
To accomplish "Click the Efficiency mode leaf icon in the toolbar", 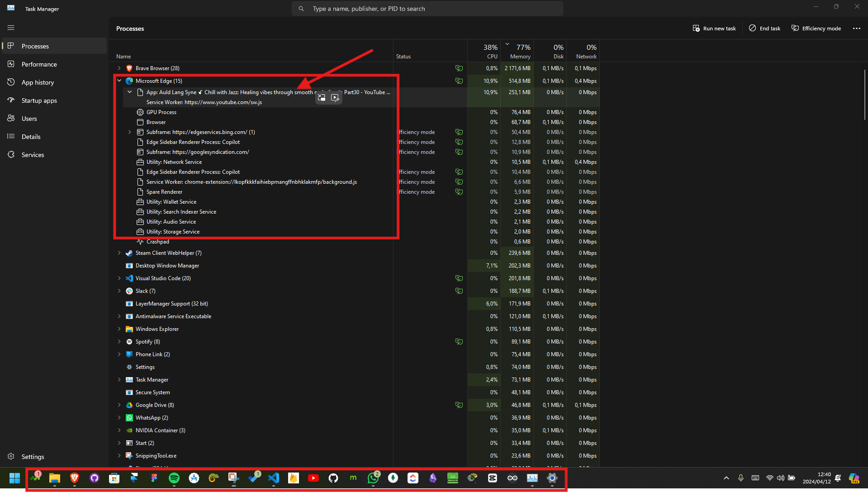I will tap(795, 28).
